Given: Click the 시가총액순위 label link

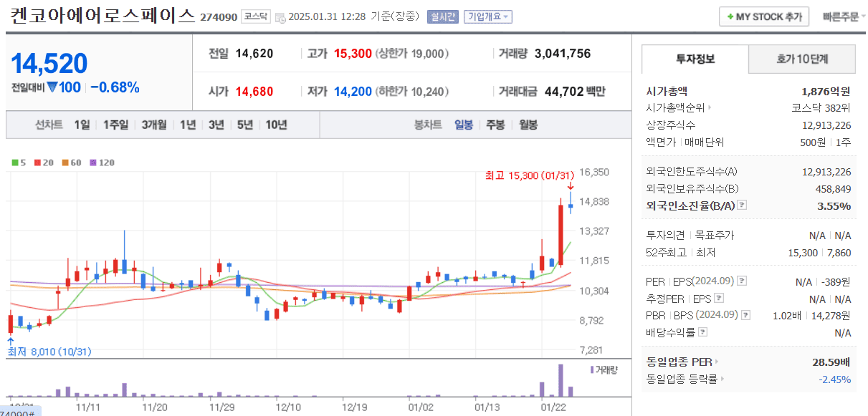Looking at the screenshot, I should (675, 108).
